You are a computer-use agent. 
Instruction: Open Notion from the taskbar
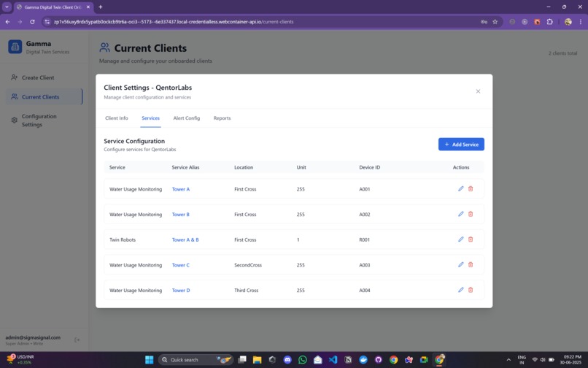[348, 359]
